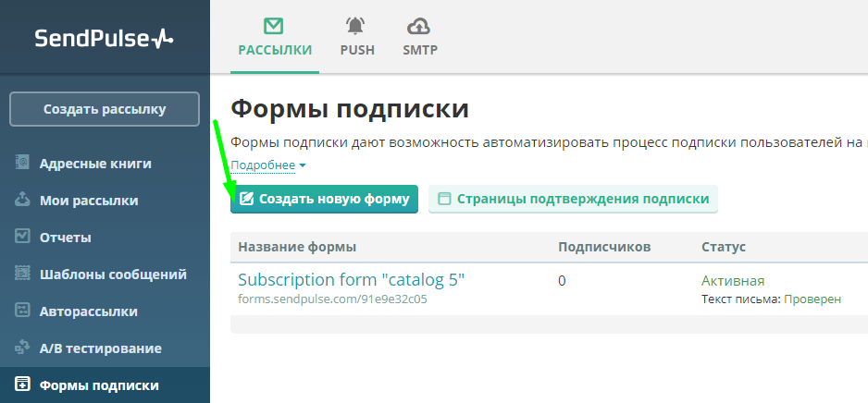Click the Отчеты sidebar icon

23,237
